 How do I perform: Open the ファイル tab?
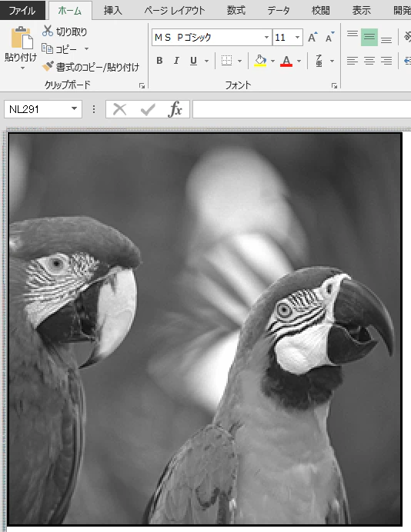coord(22,11)
